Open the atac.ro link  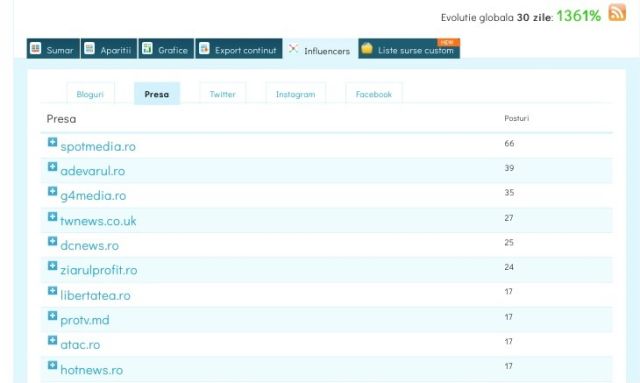pyautogui.click(x=80, y=345)
